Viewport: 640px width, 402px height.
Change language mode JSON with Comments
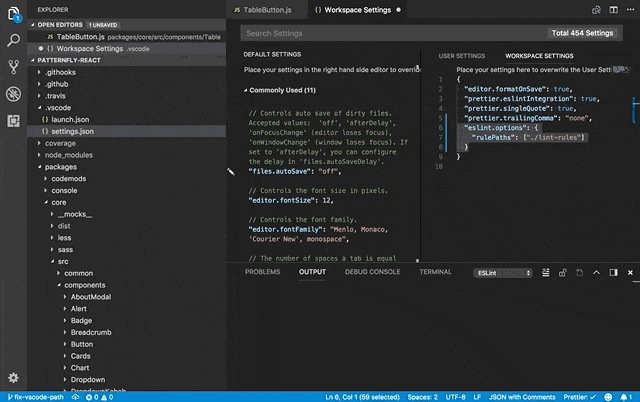coord(522,397)
